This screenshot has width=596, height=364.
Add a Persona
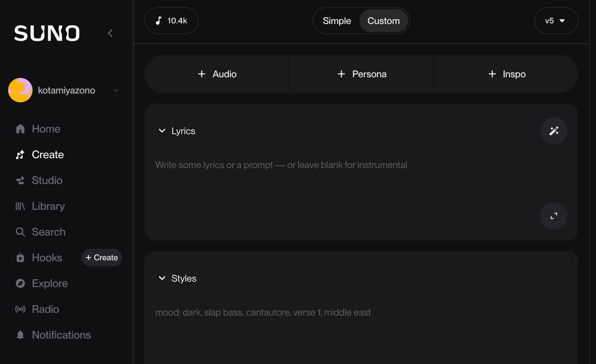click(x=362, y=74)
